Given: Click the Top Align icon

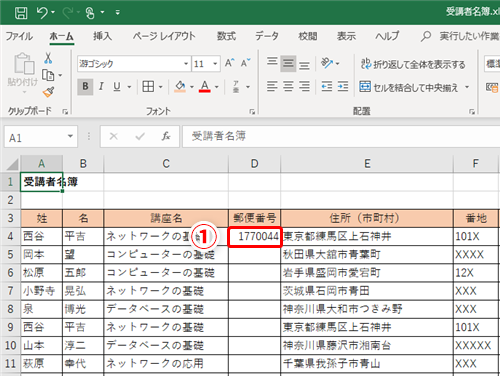Looking at the screenshot, I should [272, 62].
